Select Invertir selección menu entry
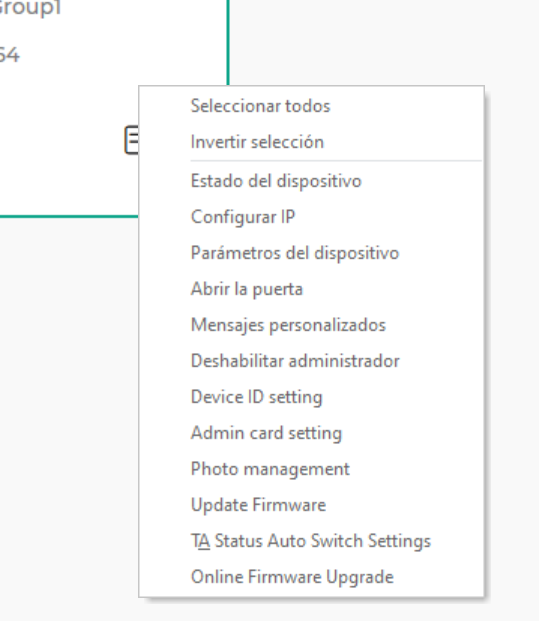Viewport: 539px width, 621px height. coord(311,142)
